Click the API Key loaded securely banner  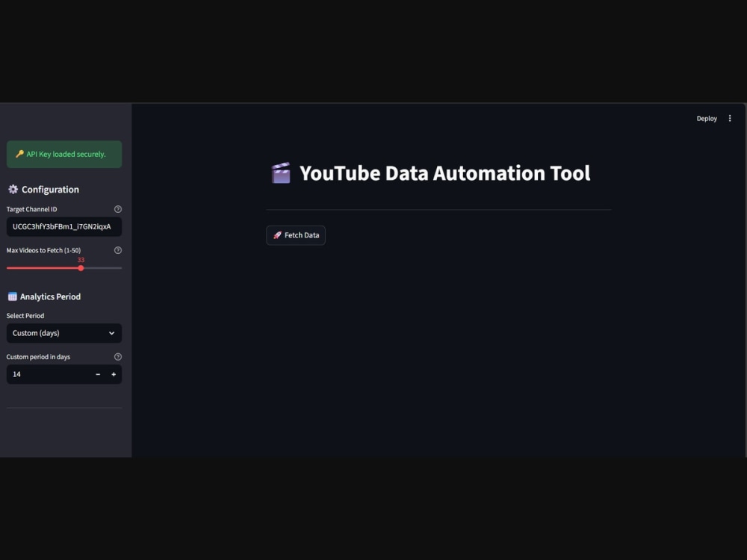63,155
